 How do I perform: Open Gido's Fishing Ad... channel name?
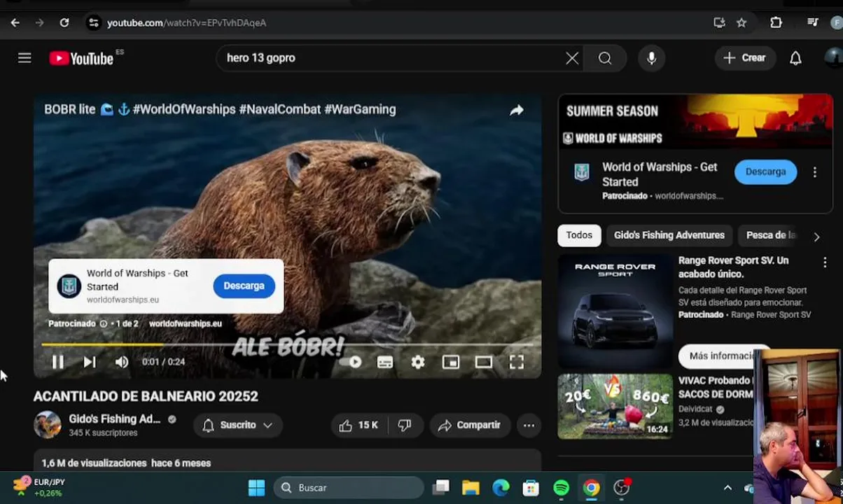point(115,419)
